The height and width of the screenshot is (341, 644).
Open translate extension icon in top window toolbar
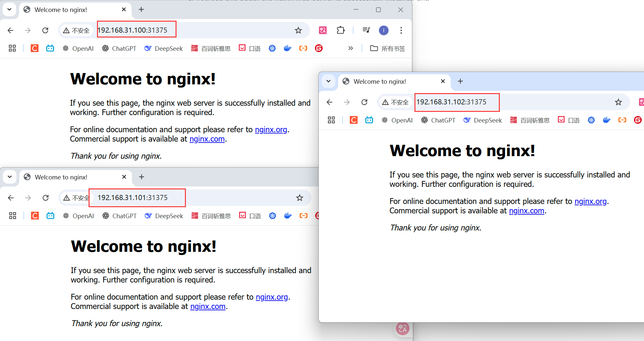pyautogui.click(x=323, y=30)
